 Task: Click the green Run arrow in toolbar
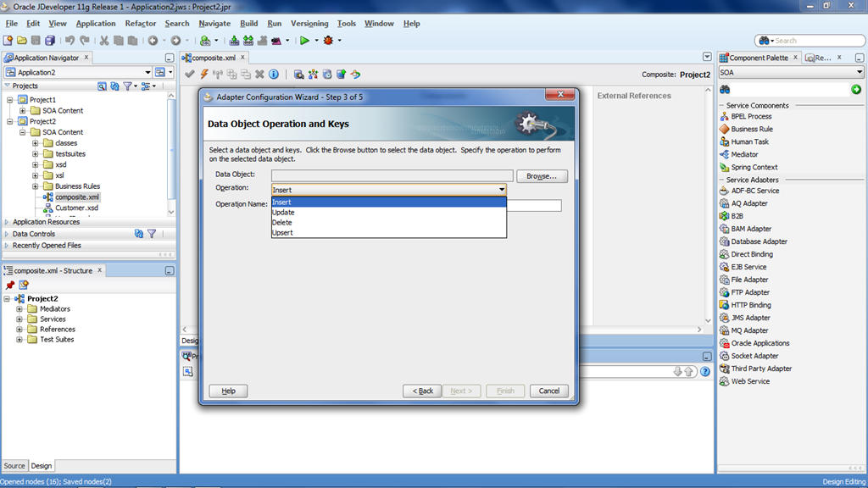(304, 40)
